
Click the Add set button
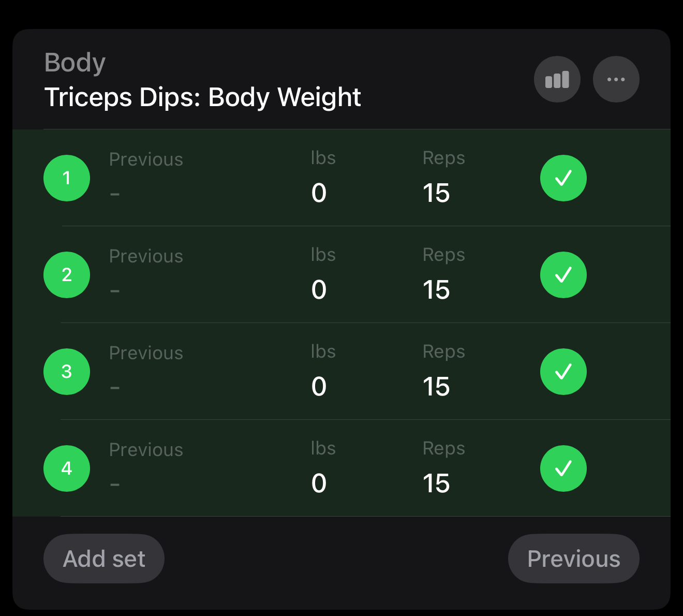[104, 559]
